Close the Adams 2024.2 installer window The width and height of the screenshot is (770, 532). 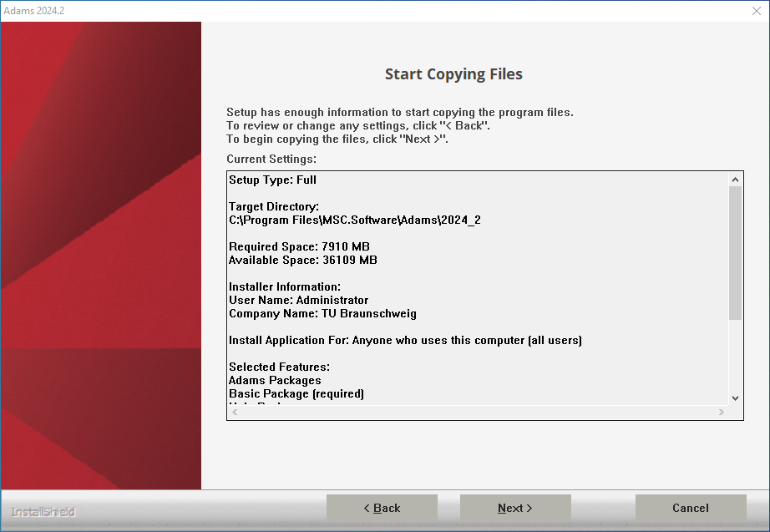point(757,11)
